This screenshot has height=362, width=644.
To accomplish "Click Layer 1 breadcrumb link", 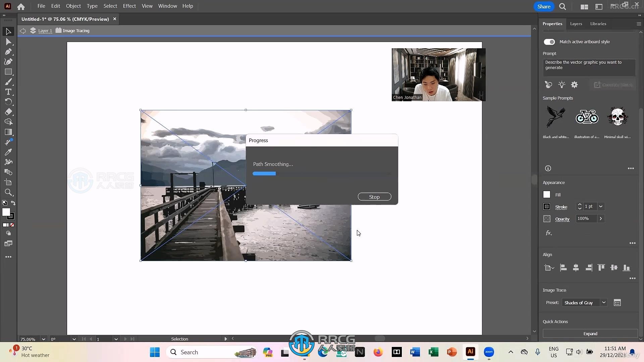I will click(x=45, y=31).
